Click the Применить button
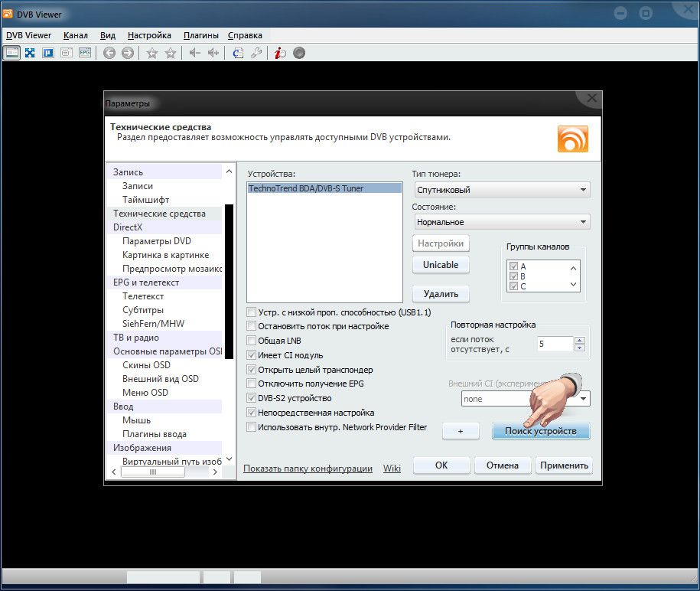 point(564,465)
